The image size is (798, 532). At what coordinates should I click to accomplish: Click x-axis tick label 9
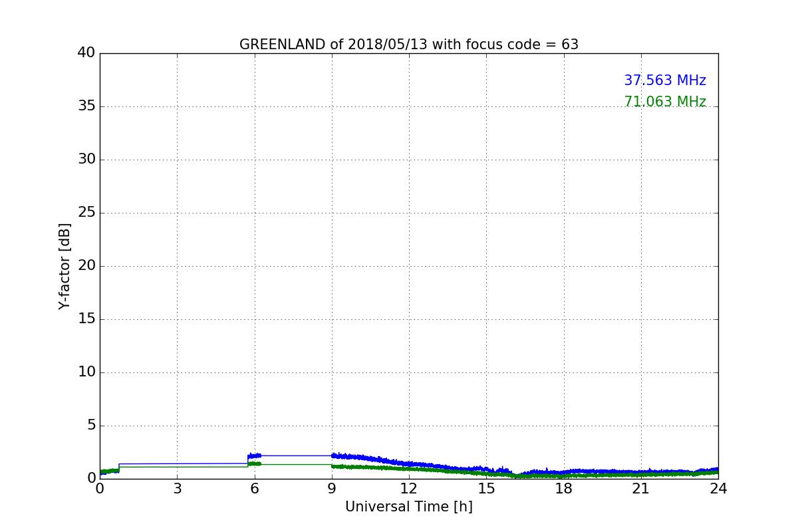pos(332,489)
